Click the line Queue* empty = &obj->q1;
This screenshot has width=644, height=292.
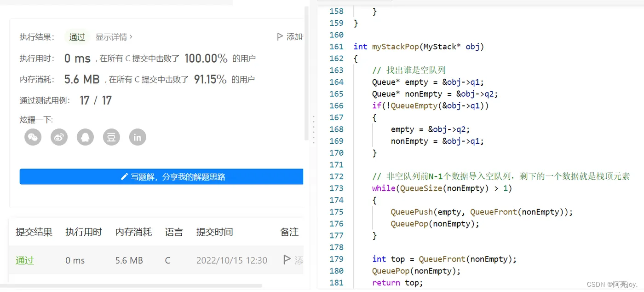[x=428, y=82]
